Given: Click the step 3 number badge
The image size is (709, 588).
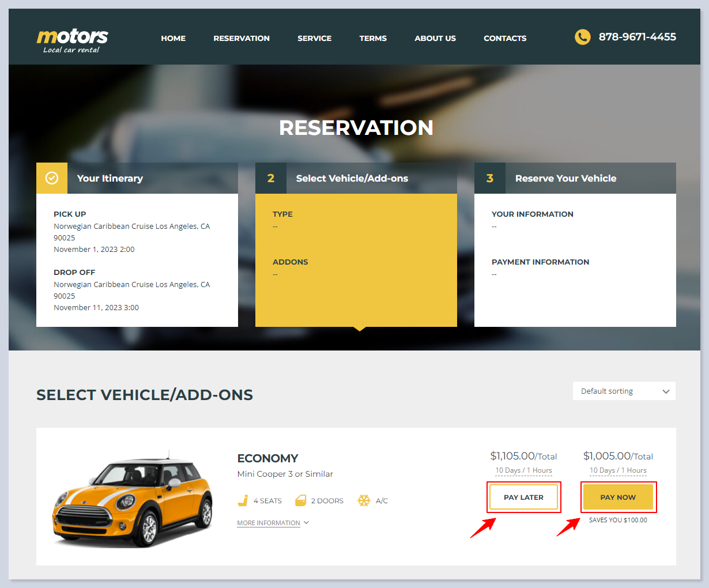Looking at the screenshot, I should pyautogui.click(x=490, y=178).
